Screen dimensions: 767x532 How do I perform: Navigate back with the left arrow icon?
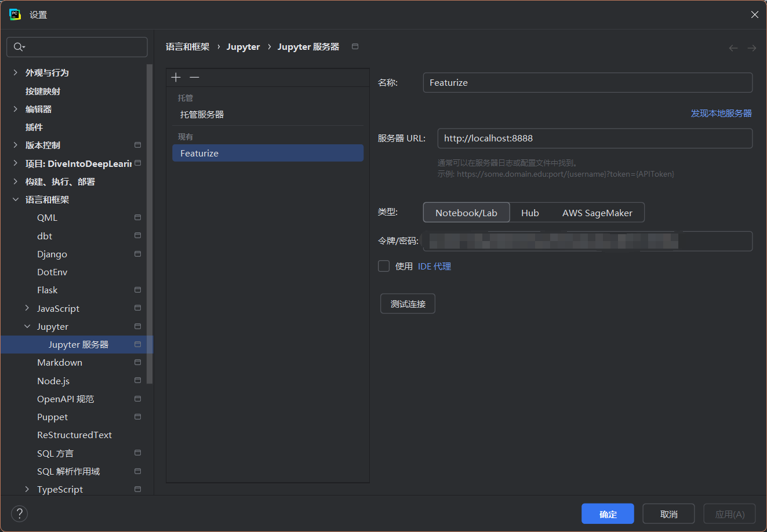(733, 48)
